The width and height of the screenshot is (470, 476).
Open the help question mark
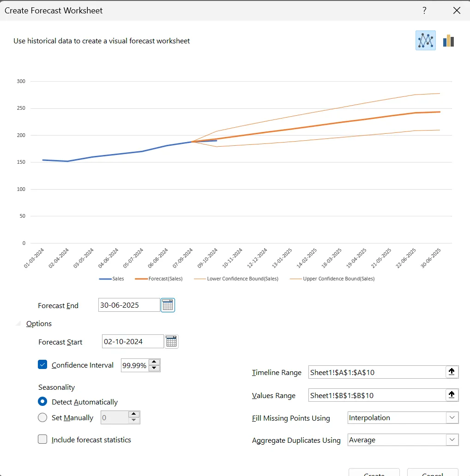tap(424, 11)
